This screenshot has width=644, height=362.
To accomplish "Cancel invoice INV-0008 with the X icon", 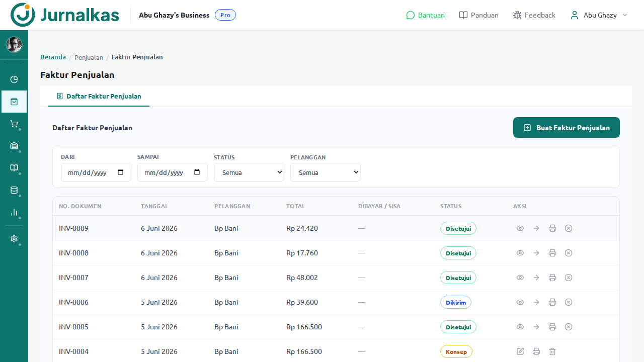I will (569, 253).
